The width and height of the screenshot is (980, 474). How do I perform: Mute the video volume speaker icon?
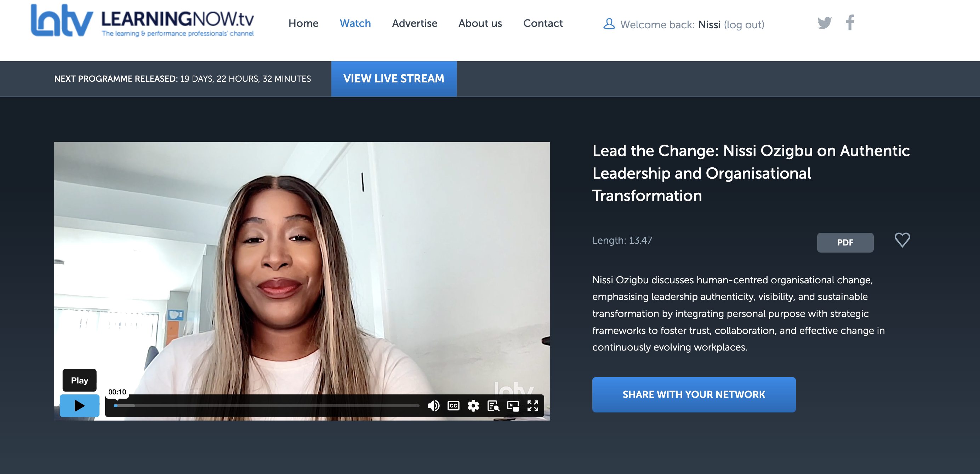point(433,406)
